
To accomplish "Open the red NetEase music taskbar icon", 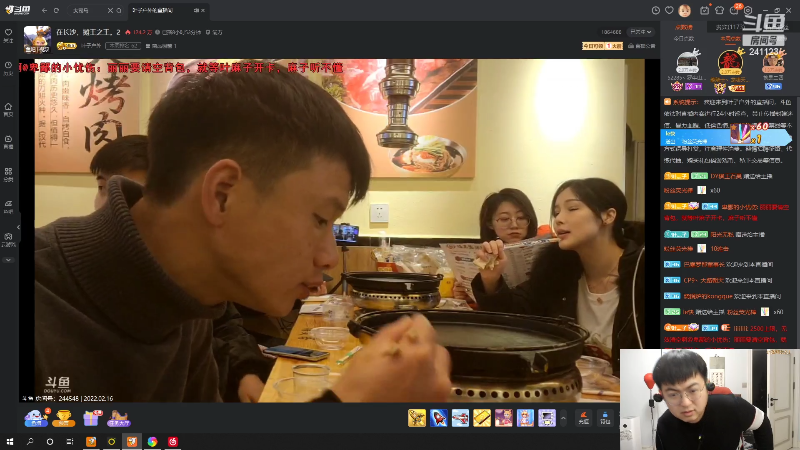I will coord(172,441).
